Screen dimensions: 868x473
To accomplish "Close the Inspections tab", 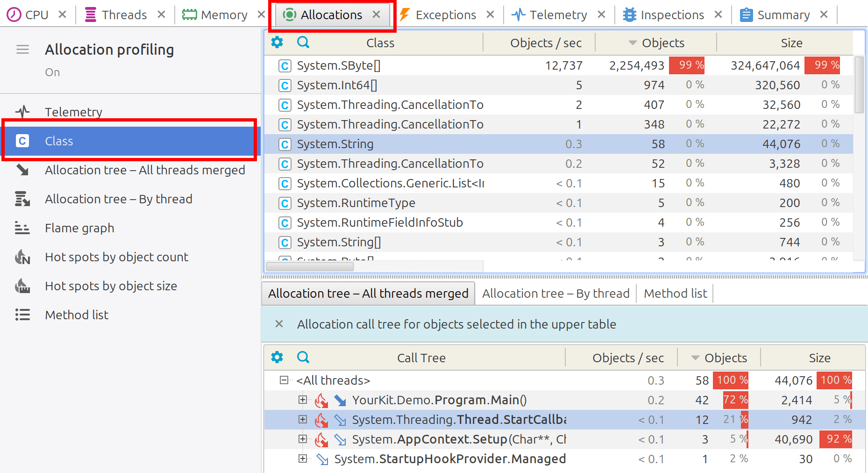I will [x=719, y=15].
